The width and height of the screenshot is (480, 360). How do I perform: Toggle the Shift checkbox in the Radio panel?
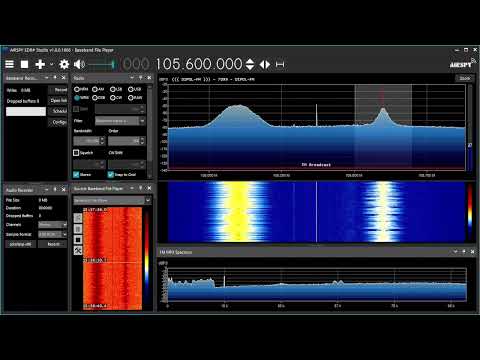[76, 109]
